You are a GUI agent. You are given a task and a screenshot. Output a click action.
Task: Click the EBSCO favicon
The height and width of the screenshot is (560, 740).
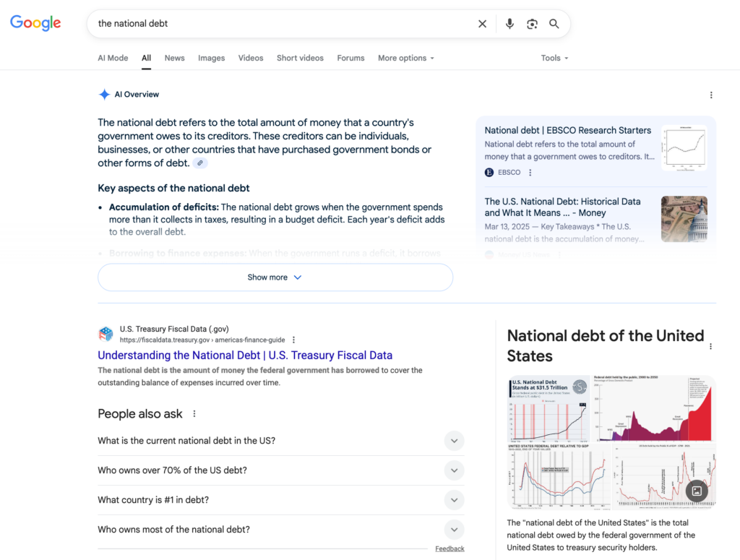[x=489, y=173]
